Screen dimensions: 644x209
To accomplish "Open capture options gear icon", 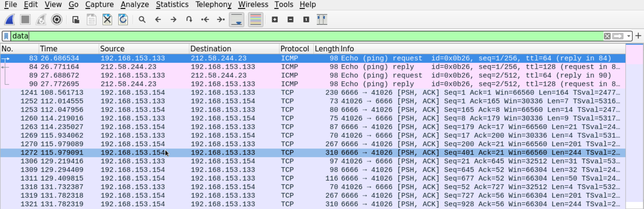I will coord(57,20).
